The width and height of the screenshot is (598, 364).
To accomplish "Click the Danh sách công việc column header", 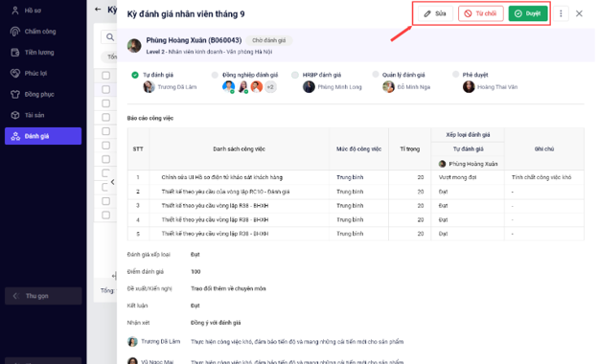I will tap(240, 149).
